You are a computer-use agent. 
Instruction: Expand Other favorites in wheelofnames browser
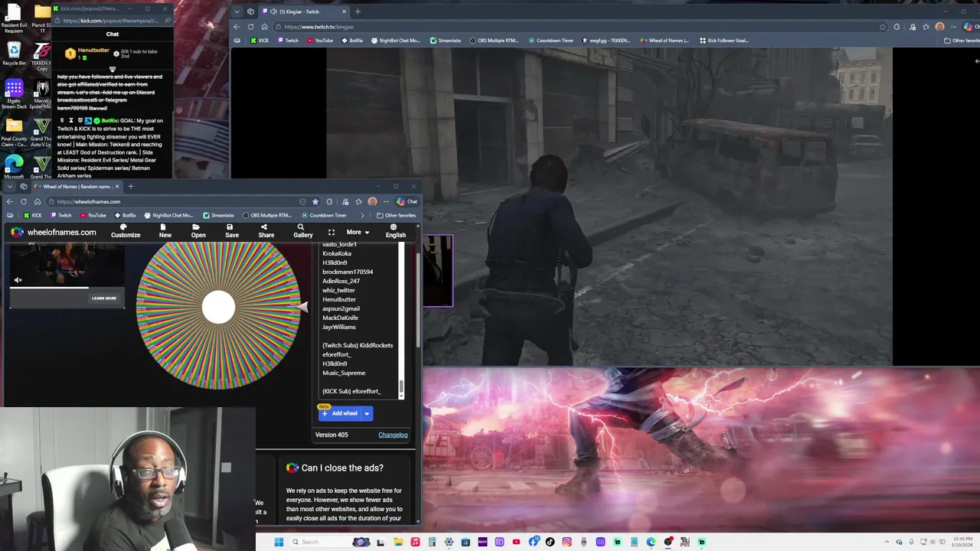(x=397, y=215)
